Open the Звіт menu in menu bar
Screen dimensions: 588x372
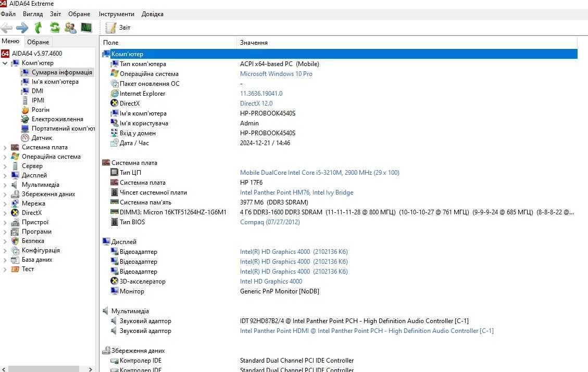point(56,14)
